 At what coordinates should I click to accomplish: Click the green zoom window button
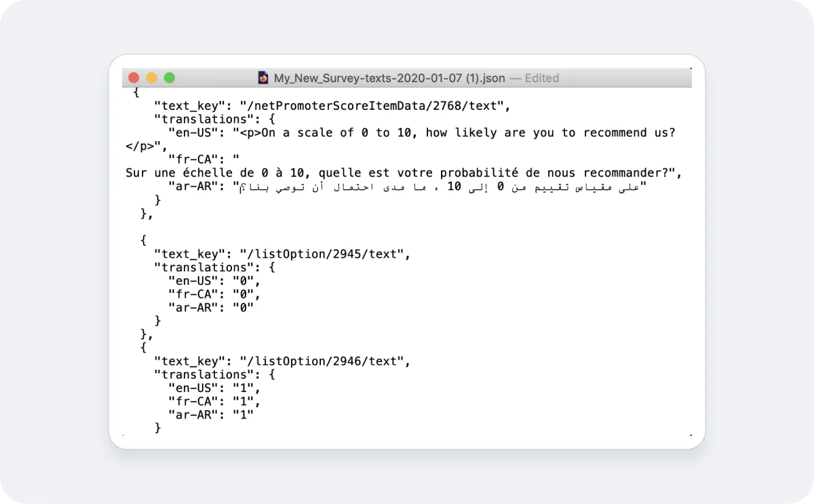[x=169, y=77]
